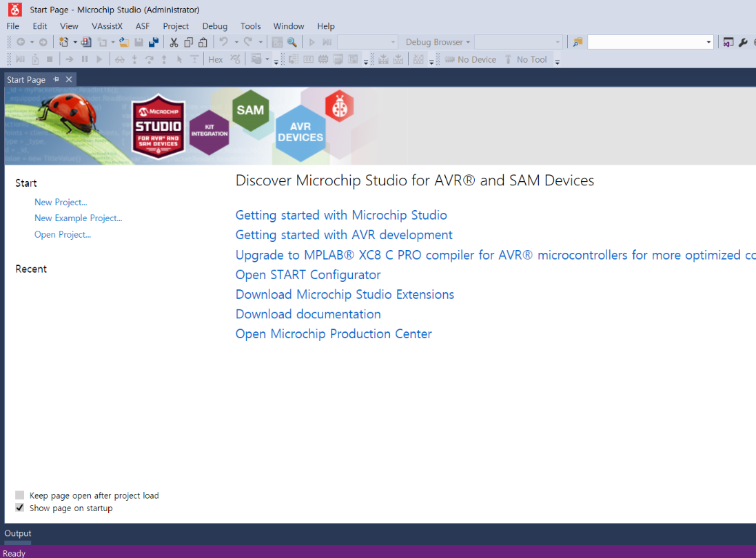The image size is (756, 558).
Task: Click New Example Project... link
Action: click(78, 218)
